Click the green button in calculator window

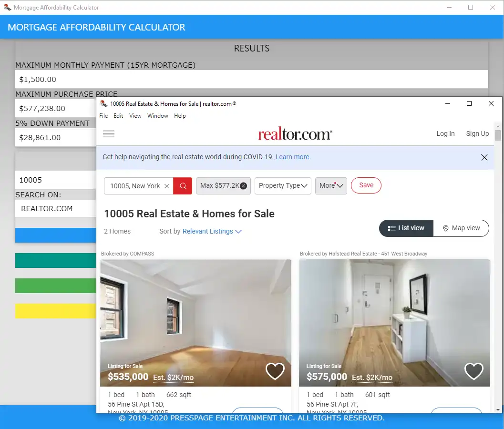pyautogui.click(x=56, y=286)
